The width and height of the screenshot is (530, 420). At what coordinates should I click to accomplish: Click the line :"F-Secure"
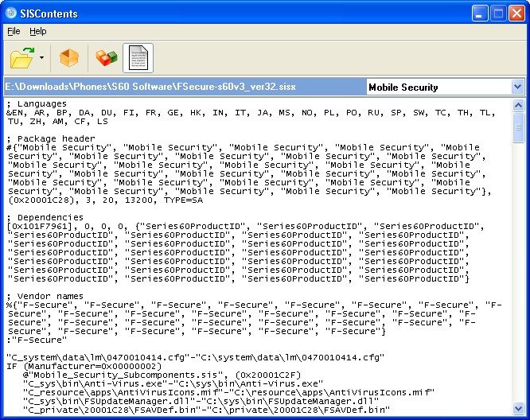click(x=37, y=340)
